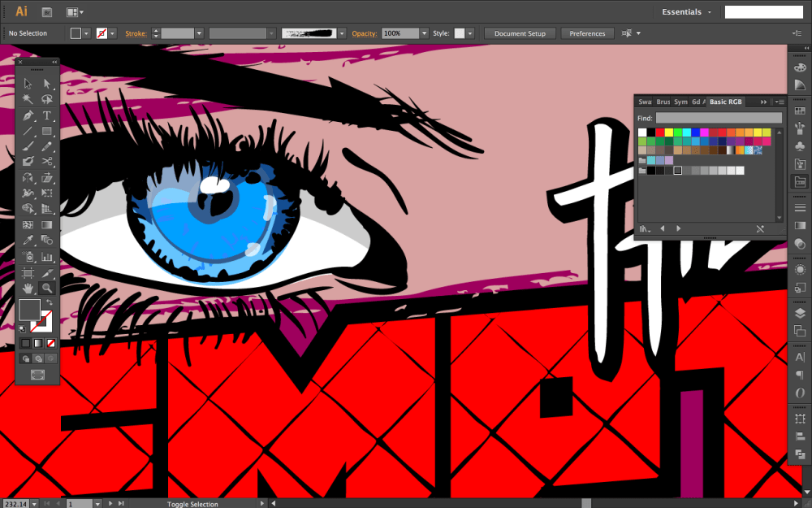Screen dimensions: 812x508
Task: Pick the yellow swatch in the top row
Action: click(669, 132)
